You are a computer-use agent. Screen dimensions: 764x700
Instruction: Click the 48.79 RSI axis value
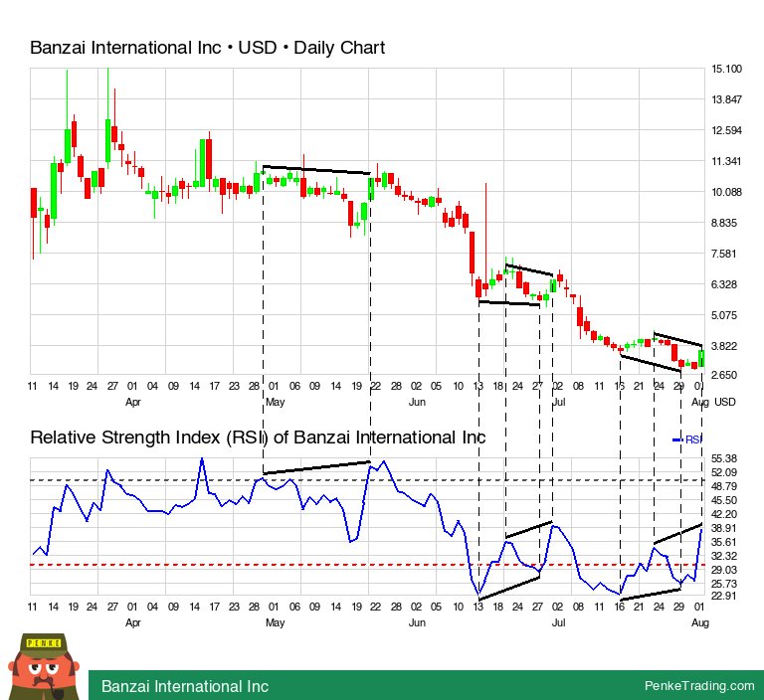[x=724, y=486]
